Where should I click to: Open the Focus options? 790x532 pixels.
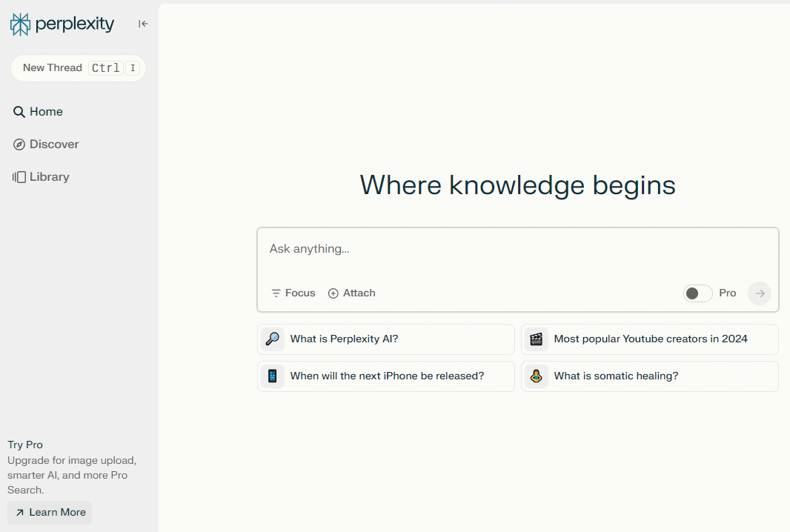(x=293, y=293)
